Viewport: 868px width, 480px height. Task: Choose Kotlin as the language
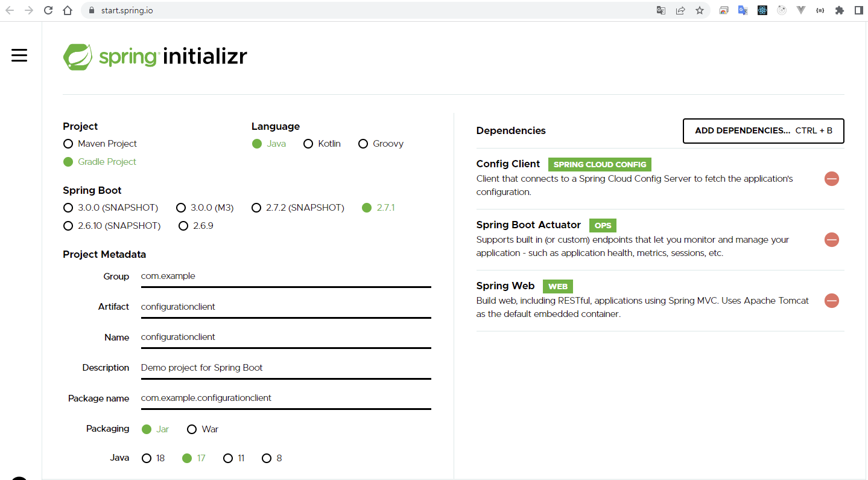pos(322,144)
